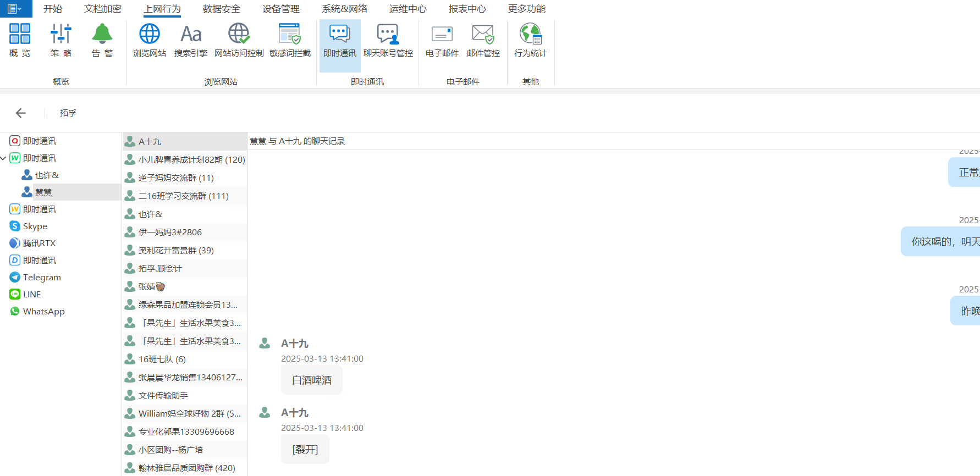Select the Telegram entry in sidebar
The image size is (980, 476).
point(42,278)
